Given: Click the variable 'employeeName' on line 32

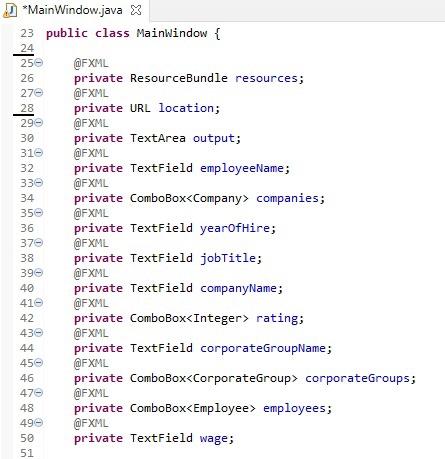Looking at the screenshot, I should pos(242,168).
